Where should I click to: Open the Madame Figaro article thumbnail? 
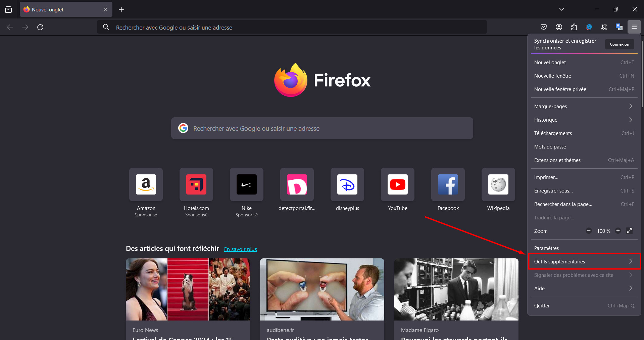456,289
